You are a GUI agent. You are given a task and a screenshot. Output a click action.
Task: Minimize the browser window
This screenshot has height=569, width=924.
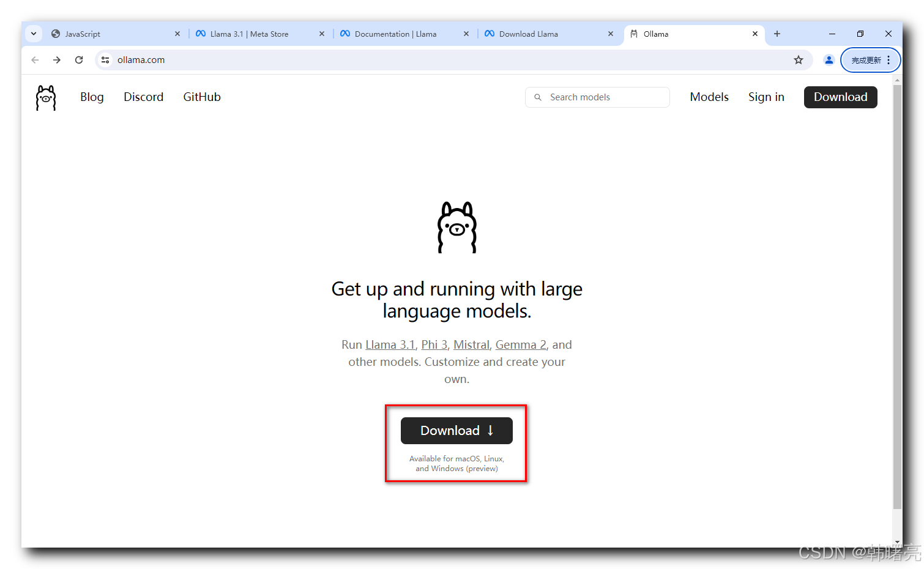[832, 34]
